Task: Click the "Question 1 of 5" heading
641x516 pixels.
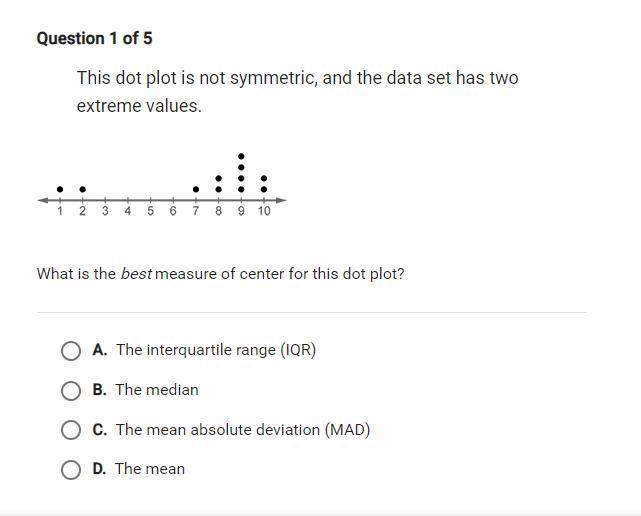Action: [x=94, y=38]
